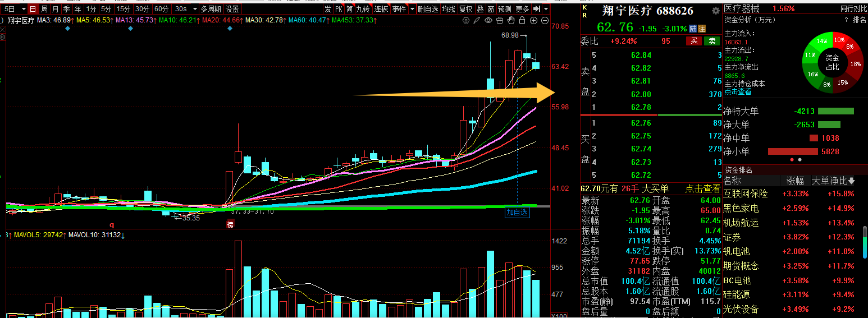Toggle 叠 overlay mode
This screenshot has width=868, height=318.
pyautogui.click(x=481, y=9)
